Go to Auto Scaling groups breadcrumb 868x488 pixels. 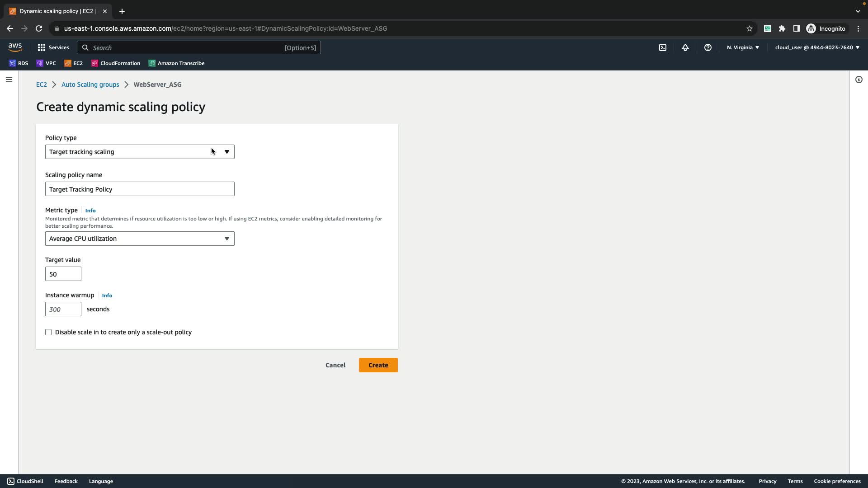[90, 84]
